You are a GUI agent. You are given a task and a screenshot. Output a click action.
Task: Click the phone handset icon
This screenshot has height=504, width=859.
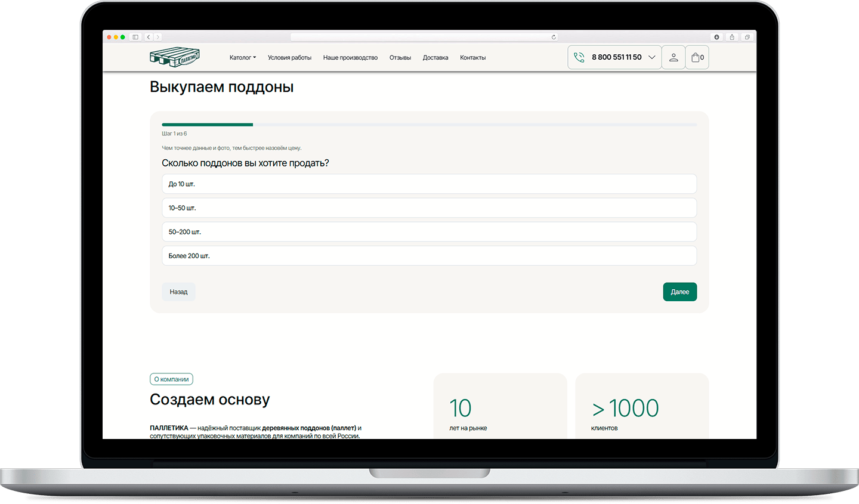tap(579, 57)
